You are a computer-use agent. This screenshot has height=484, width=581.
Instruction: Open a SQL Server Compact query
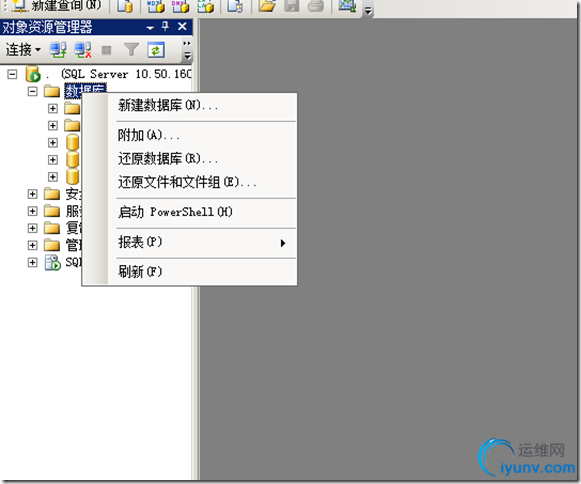click(235, 6)
